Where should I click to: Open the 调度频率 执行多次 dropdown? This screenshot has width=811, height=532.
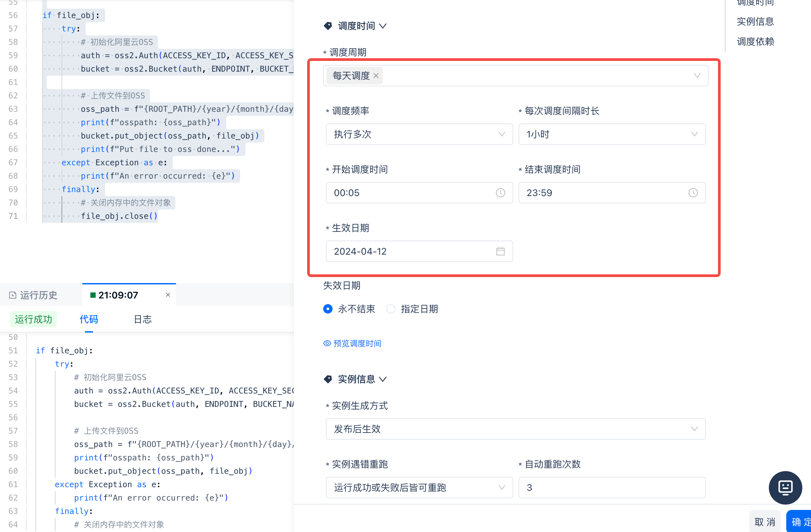tap(419, 134)
